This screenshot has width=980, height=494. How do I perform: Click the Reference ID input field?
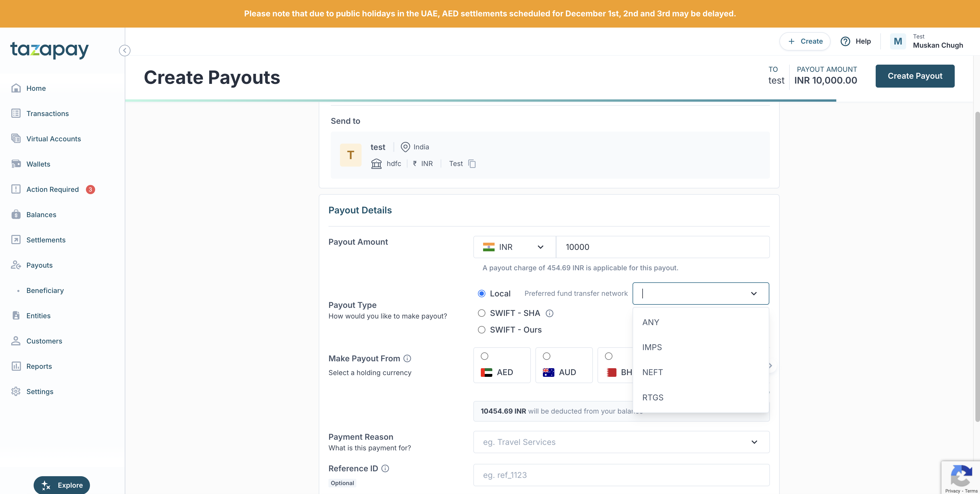point(621,475)
